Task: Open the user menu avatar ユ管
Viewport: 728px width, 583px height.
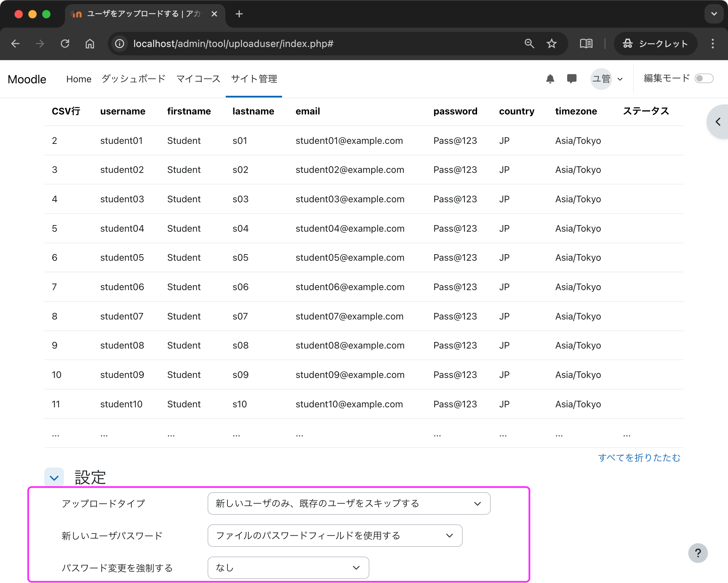Action: 601,79
